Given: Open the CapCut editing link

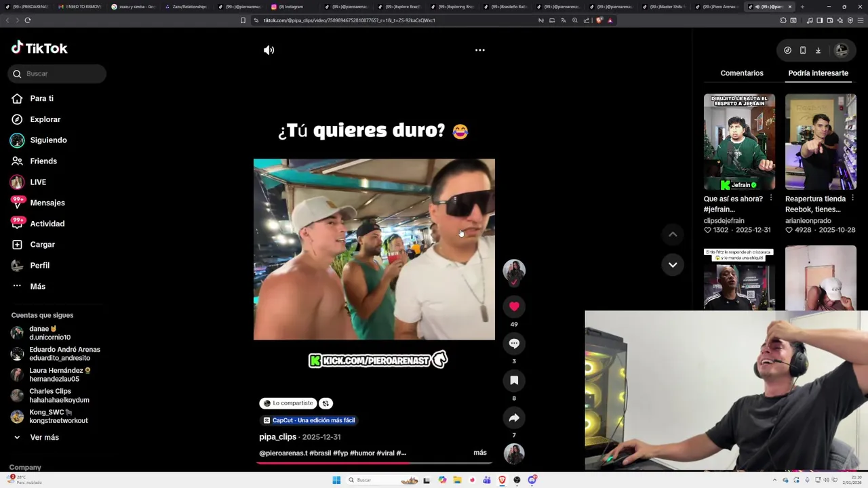Looking at the screenshot, I should pyautogui.click(x=309, y=420).
